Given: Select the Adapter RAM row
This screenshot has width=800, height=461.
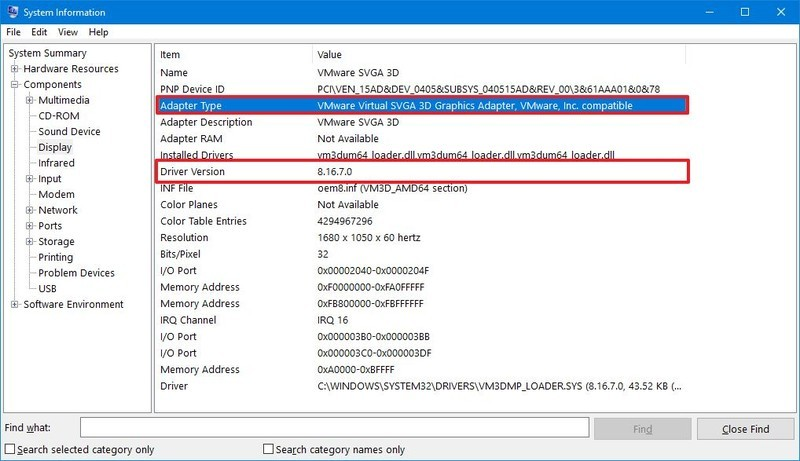Looking at the screenshot, I should (x=422, y=139).
